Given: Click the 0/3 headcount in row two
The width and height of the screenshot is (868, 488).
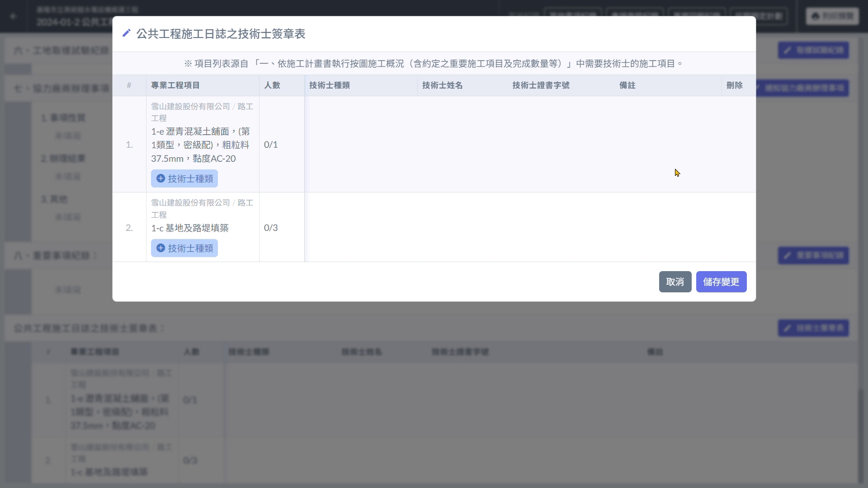Looking at the screenshot, I should coord(271,228).
